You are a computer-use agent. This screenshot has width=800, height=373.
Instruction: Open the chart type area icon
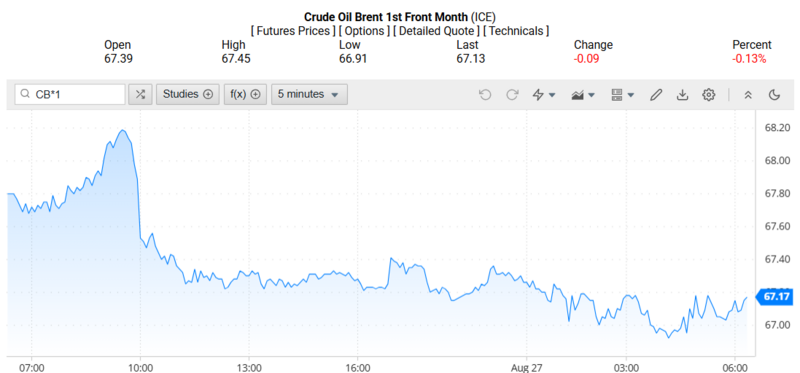(x=578, y=95)
